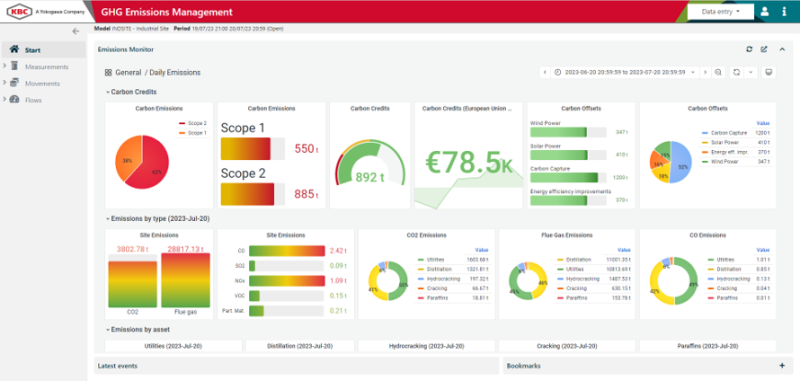Toggle the kiosk view mode icon
This screenshot has height=381, width=800.
769,72
